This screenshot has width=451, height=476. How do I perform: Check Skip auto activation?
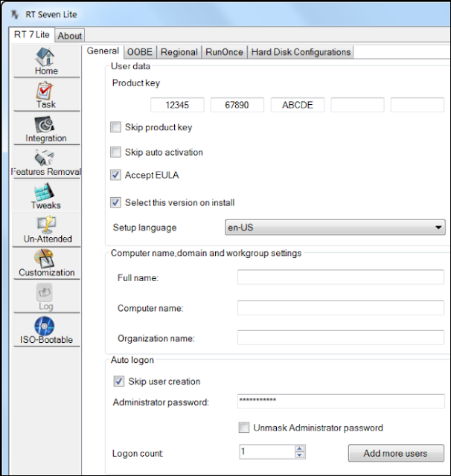115,152
